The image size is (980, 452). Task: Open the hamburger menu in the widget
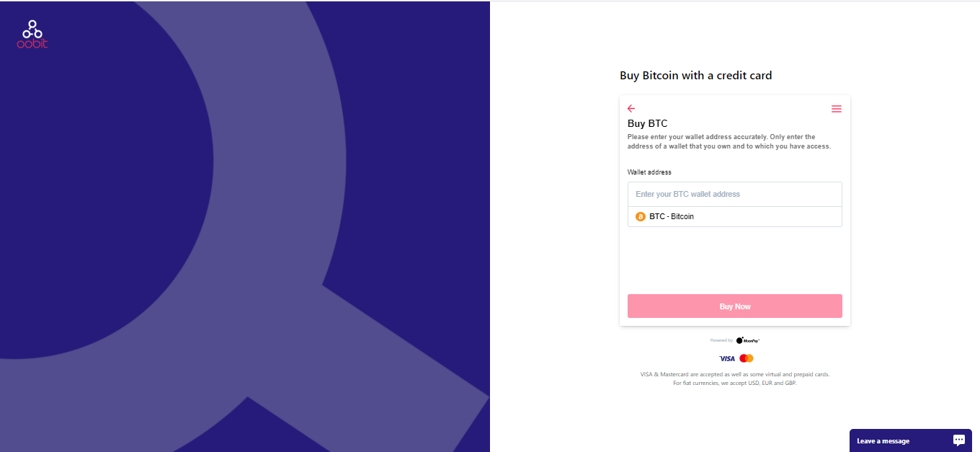click(837, 109)
